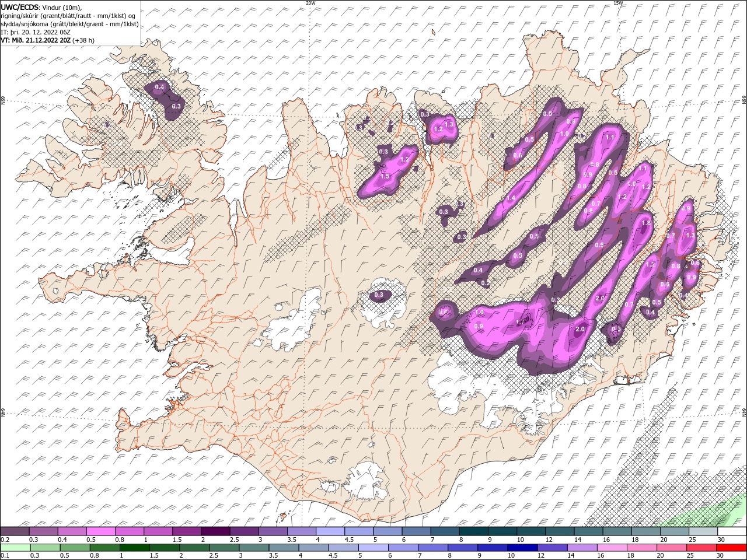Viewport: 747px width, 560px height.
Task: Click the '0.1' label on the rain scale
Action: 5,555
